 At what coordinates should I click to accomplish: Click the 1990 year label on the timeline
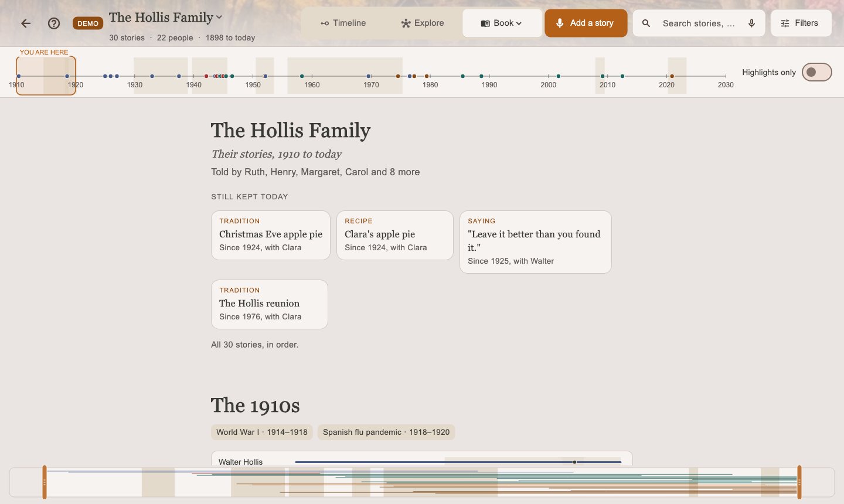pos(489,85)
